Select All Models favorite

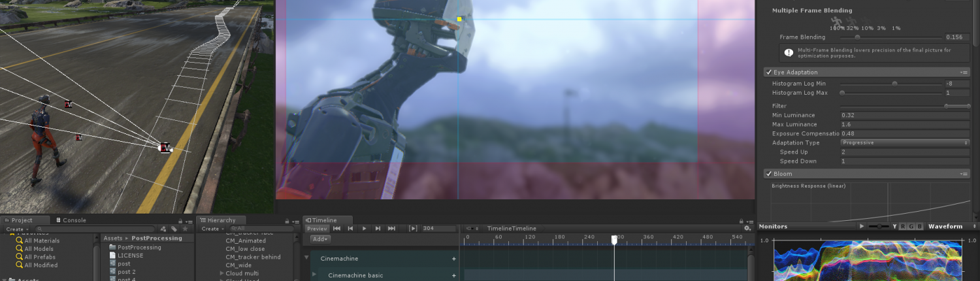point(34,249)
